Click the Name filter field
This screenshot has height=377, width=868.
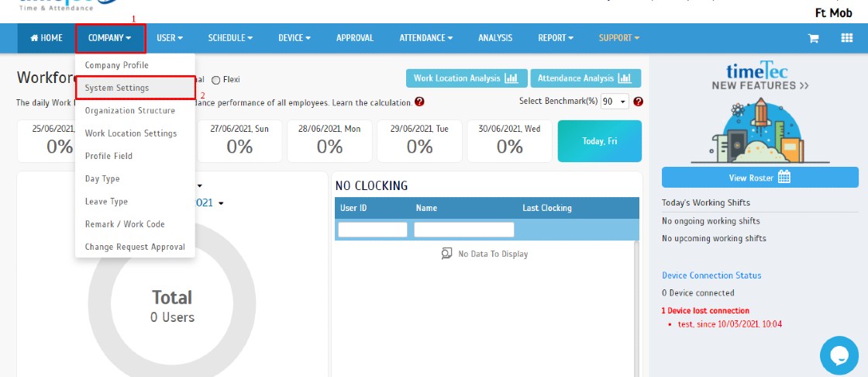[464, 230]
